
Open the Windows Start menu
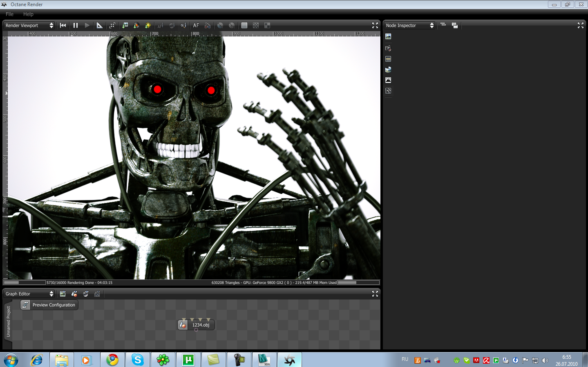coord(11,360)
